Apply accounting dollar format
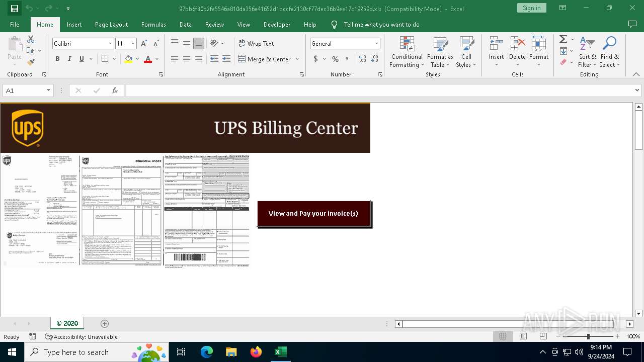 316,59
